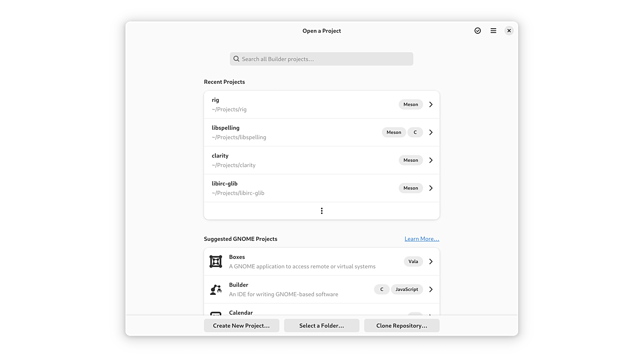Screen dimensions: 644x362
Task: Expand Boxes suggested project chevron
Action: click(431, 261)
